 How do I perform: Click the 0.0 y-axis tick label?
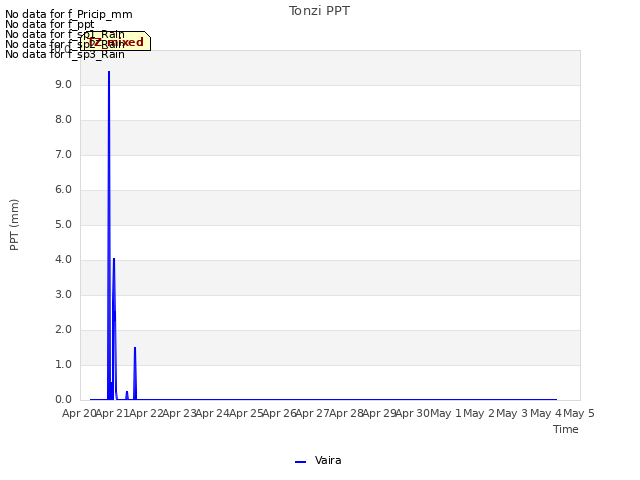point(63,400)
